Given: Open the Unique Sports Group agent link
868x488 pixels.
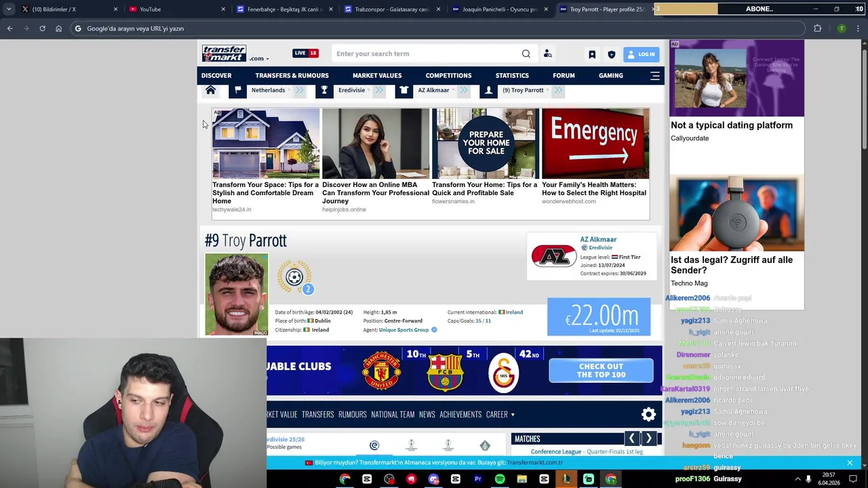Looking at the screenshot, I should (403, 330).
